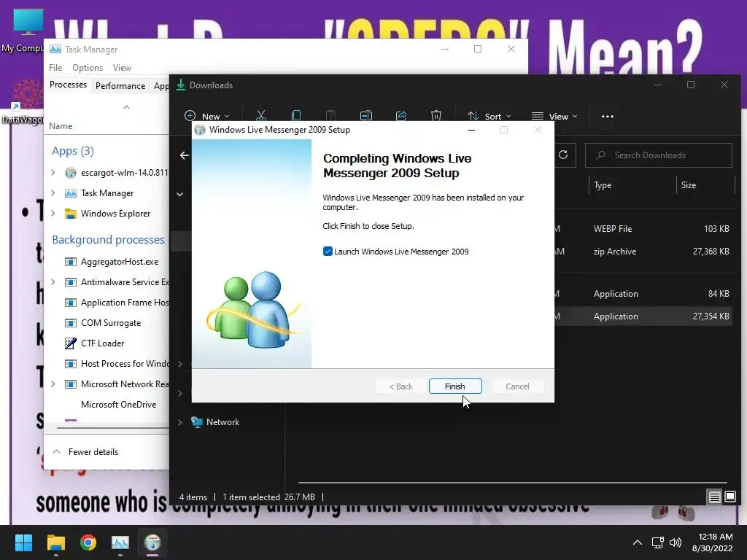Viewport: 747px width, 560px height.
Task: Click the Delete trash icon in Downloads
Action: [436, 116]
